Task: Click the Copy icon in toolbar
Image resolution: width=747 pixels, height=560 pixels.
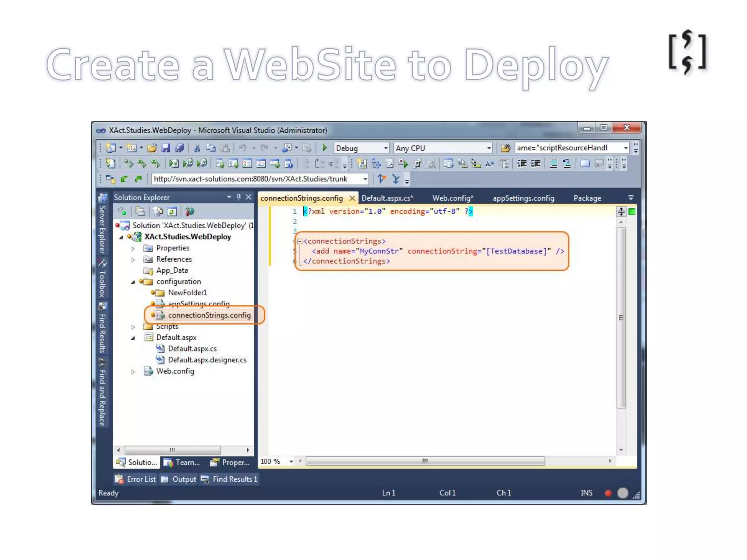Action: (x=211, y=148)
